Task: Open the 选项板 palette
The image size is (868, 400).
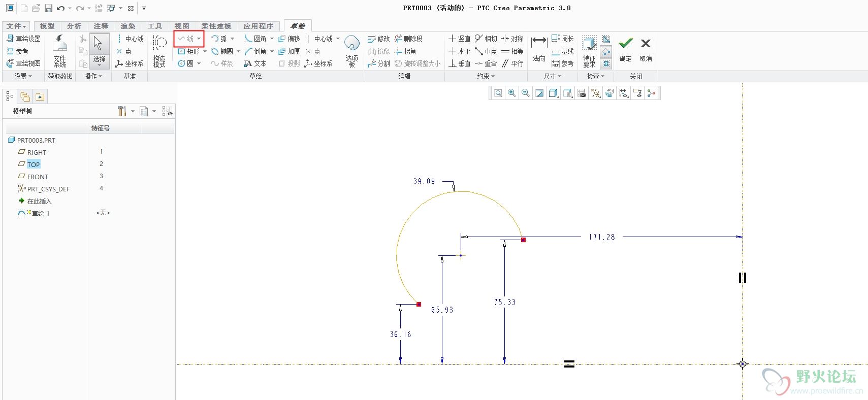Action: 351,51
